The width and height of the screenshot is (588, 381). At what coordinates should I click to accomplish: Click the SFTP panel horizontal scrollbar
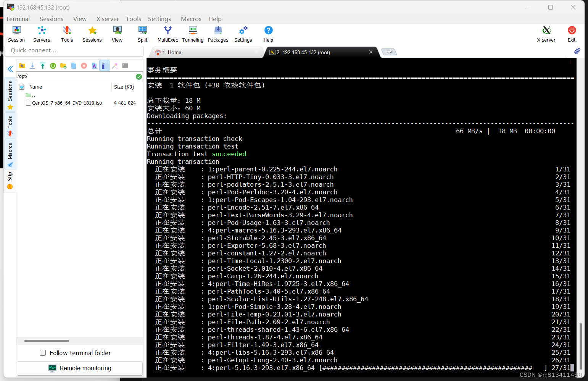click(47, 341)
